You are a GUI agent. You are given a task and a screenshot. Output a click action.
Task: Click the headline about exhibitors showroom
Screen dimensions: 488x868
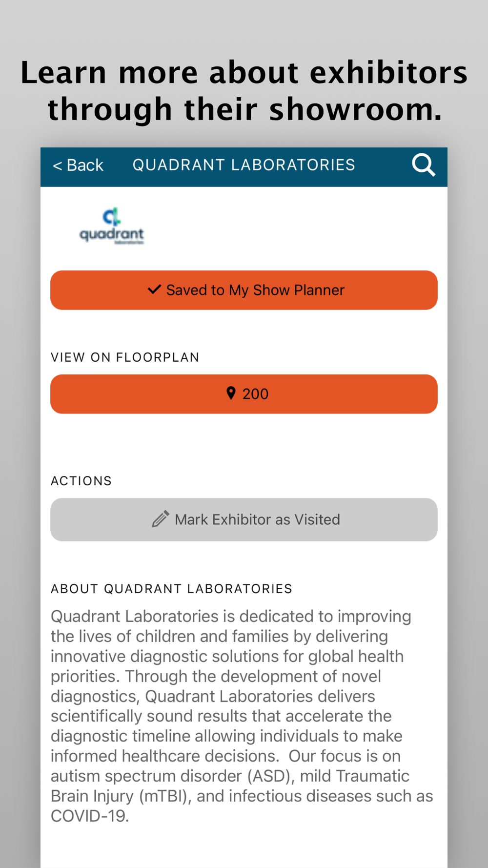click(244, 91)
